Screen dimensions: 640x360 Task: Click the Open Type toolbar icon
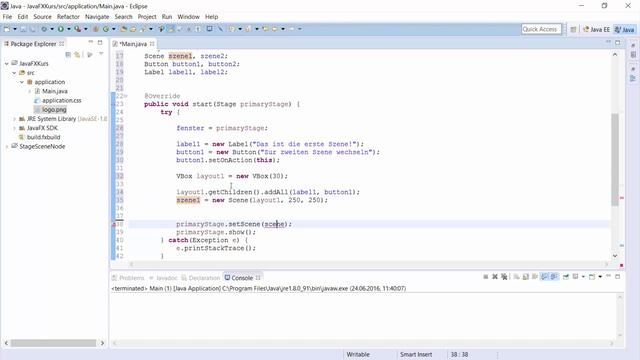click(123, 29)
